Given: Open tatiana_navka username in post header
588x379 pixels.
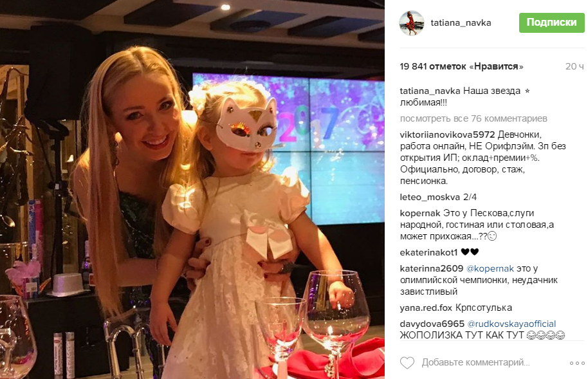Looking at the screenshot, I should click(x=461, y=23).
